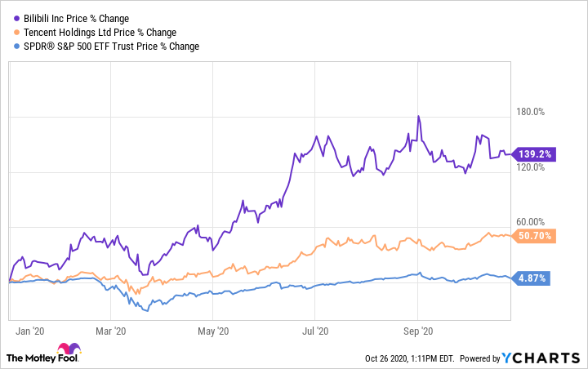Image resolution: width=588 pixels, height=369 pixels.
Task: Click the Sep '20 x-axis label
Action: coord(417,331)
